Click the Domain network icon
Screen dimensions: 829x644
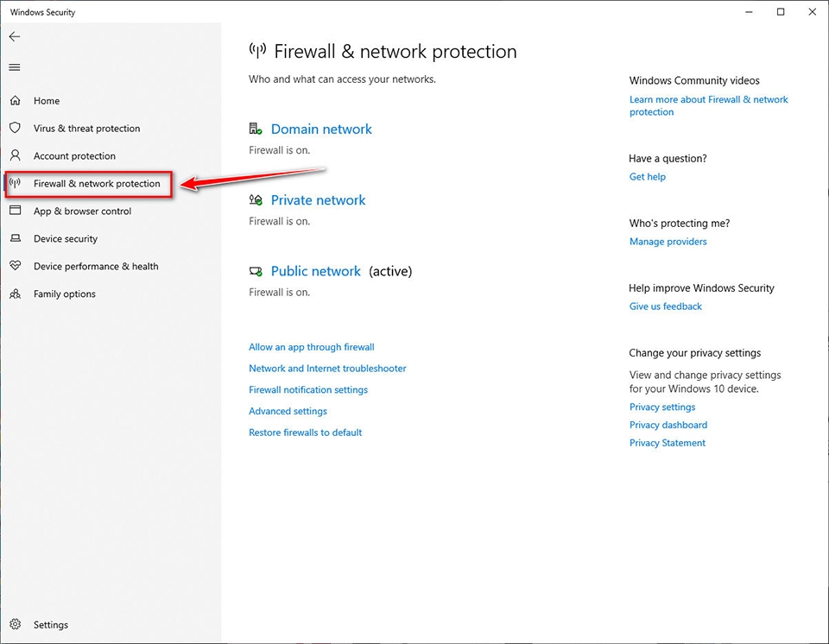click(256, 128)
